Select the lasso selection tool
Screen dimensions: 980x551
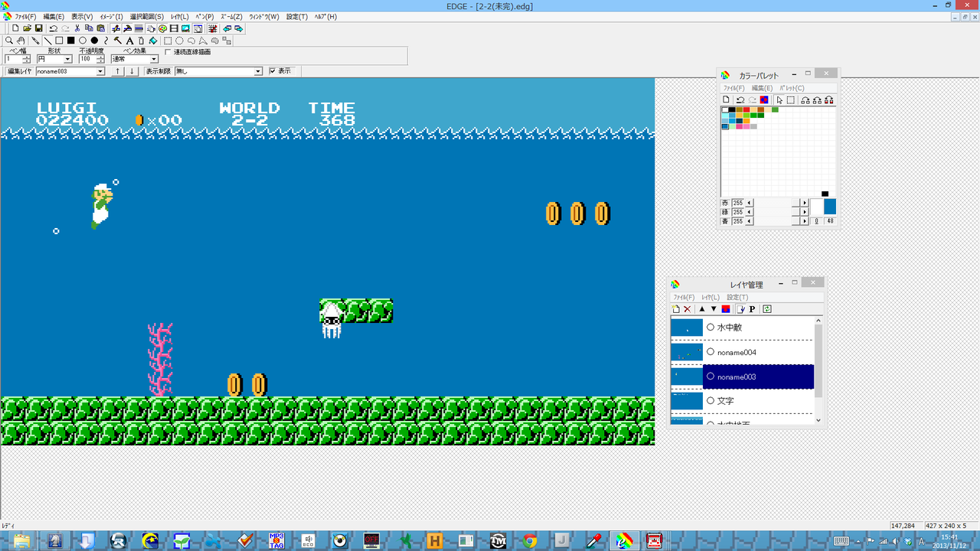pos(191,41)
